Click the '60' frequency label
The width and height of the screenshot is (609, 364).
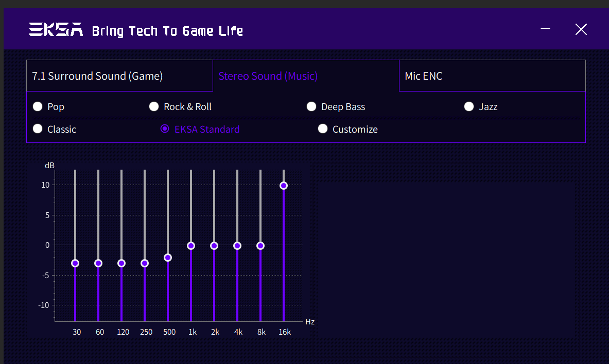100,332
